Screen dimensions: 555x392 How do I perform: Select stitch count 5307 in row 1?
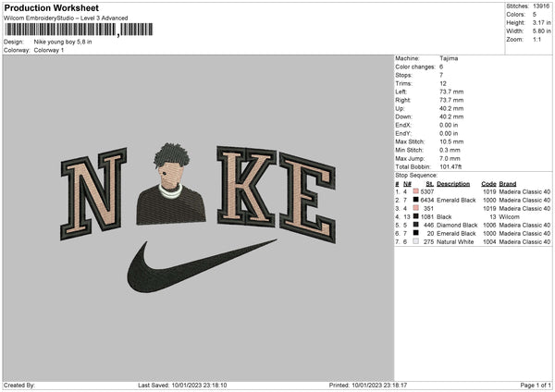[x=426, y=191]
